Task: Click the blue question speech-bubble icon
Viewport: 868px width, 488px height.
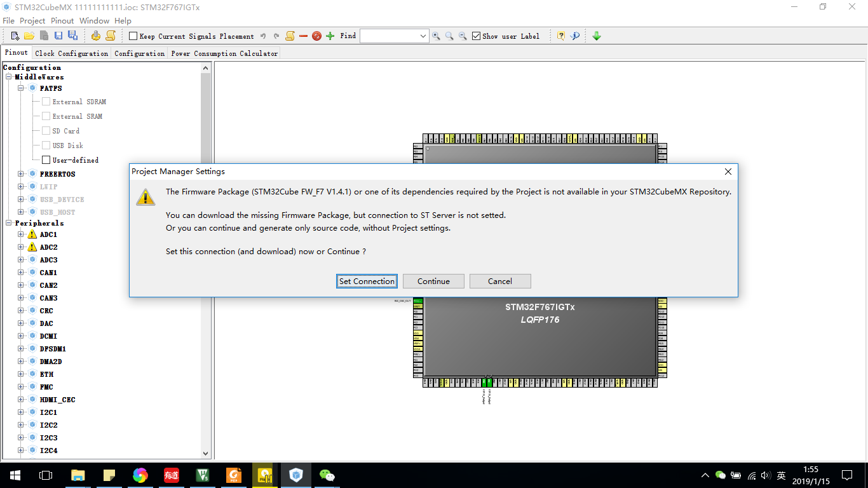Action: click(x=575, y=36)
